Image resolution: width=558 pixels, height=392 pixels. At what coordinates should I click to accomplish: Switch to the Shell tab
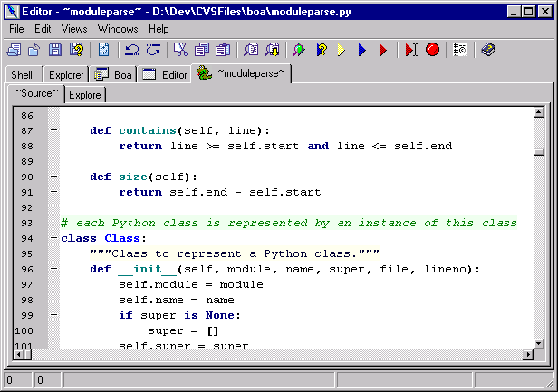click(x=23, y=74)
